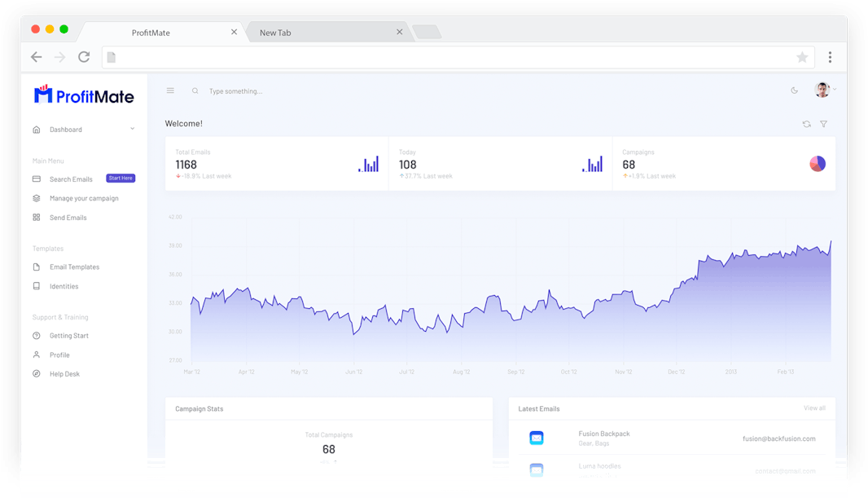Image resolution: width=868 pixels, height=498 pixels.
Task: Click the refresh icon beside Welcome
Action: pos(806,124)
